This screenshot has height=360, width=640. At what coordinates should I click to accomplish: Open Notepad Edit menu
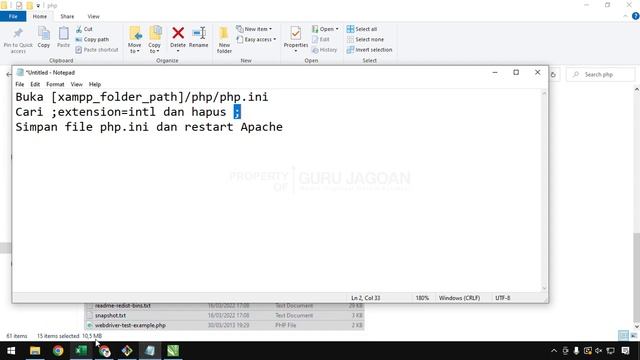pos(35,84)
